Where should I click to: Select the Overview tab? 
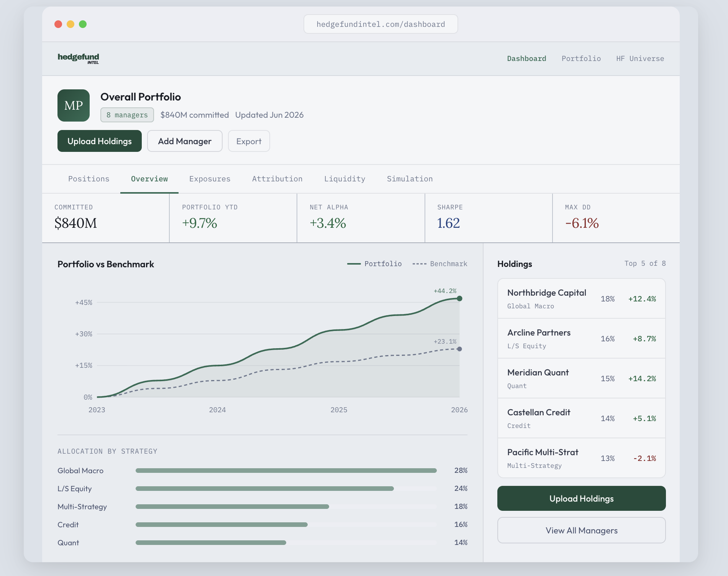click(x=149, y=179)
